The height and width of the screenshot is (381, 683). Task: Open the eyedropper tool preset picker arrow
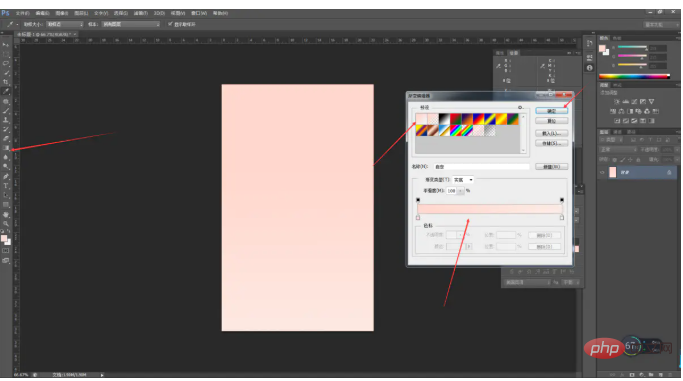pos(17,24)
